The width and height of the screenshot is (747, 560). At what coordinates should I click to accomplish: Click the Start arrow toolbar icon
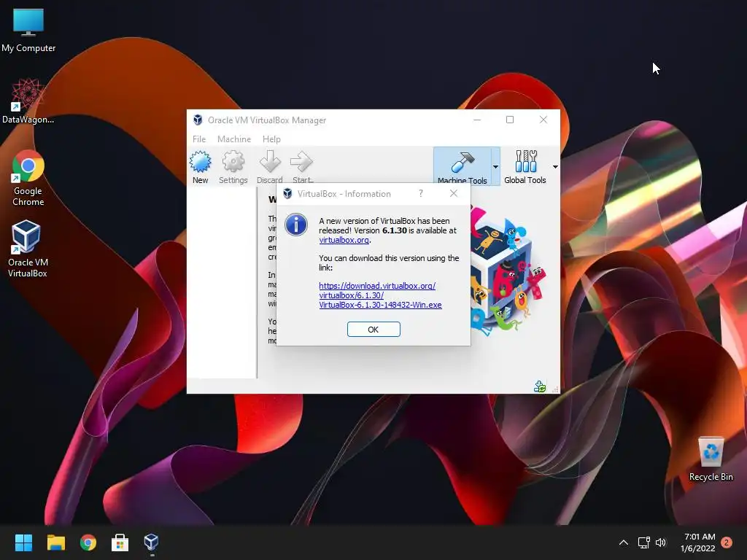302,167
